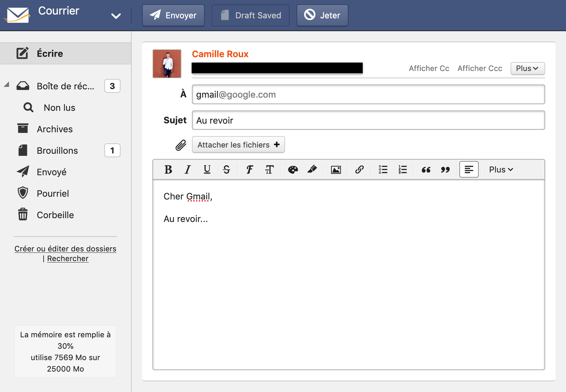This screenshot has width=566, height=392.
Task: Click the recipient À input field
Action: (368, 95)
